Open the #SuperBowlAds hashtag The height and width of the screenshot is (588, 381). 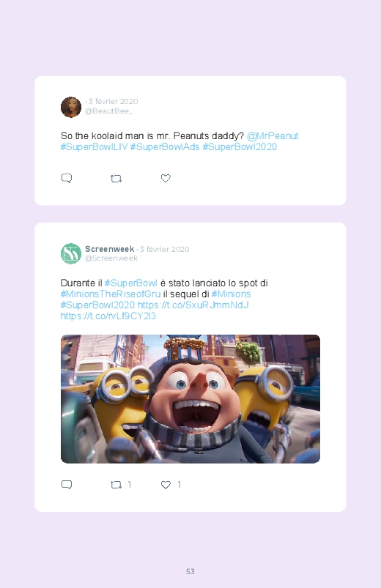(x=165, y=147)
